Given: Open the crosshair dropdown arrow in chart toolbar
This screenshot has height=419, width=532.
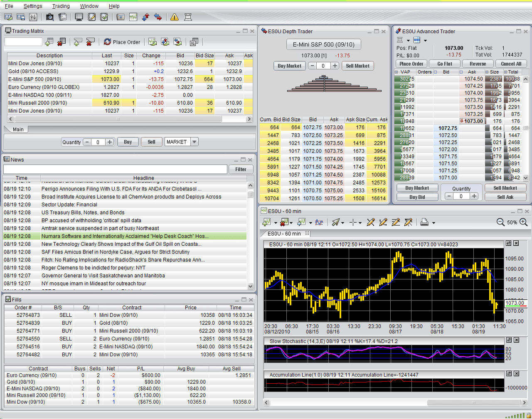Looking at the screenshot, I should pos(360,223).
